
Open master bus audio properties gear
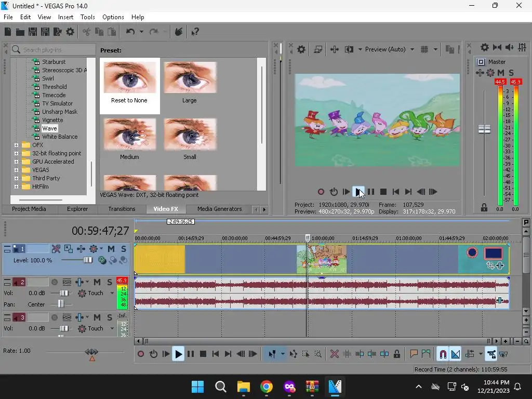click(x=485, y=47)
